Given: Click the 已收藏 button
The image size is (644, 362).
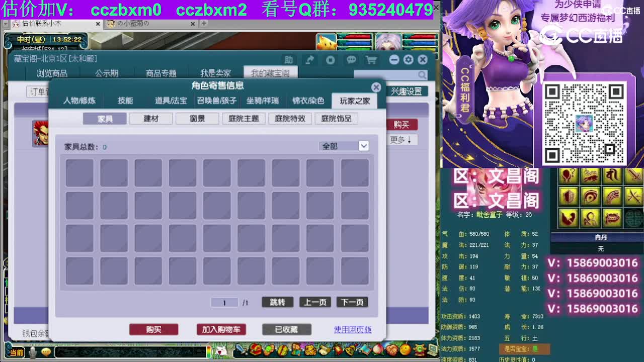Looking at the screenshot, I should click(x=286, y=329).
